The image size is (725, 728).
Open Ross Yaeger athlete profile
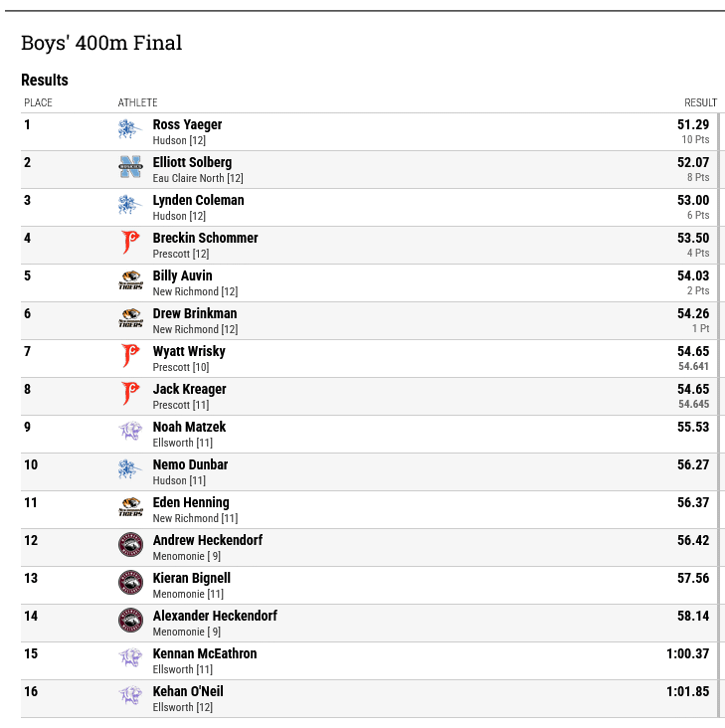tap(188, 124)
